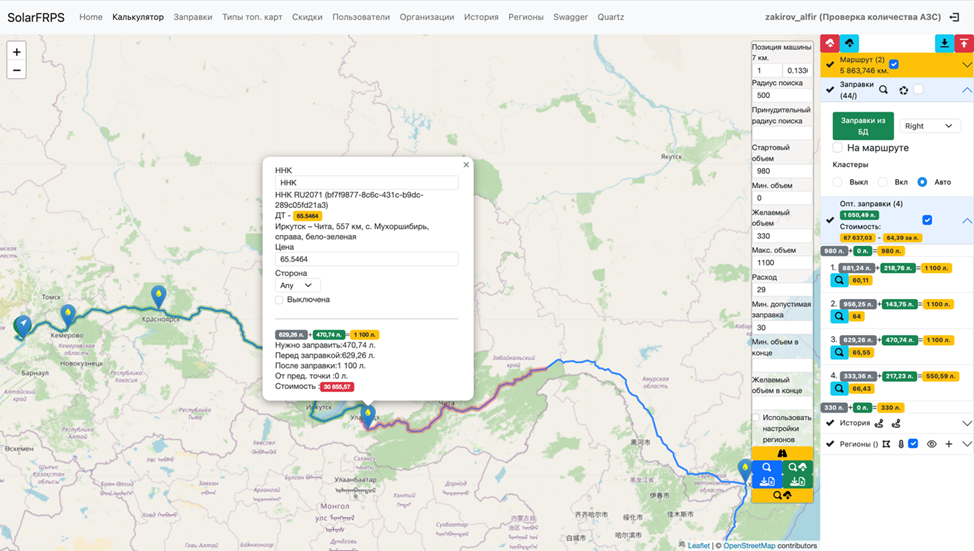Click the Радиус поиска input field
974x551 pixels.
coord(782,95)
